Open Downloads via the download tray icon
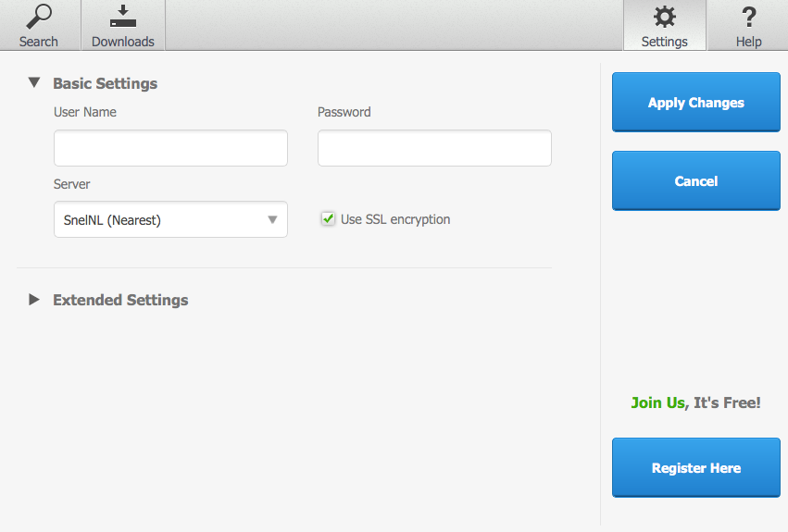 coord(123,17)
